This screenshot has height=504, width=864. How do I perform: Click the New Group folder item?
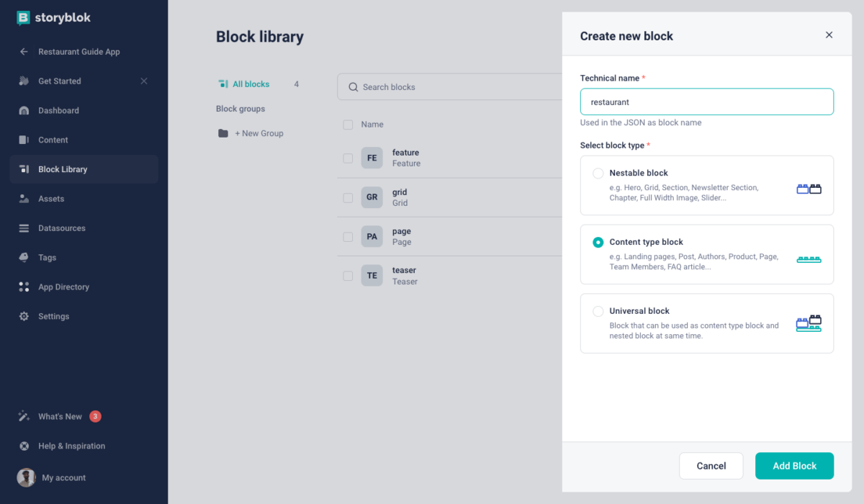click(x=251, y=133)
